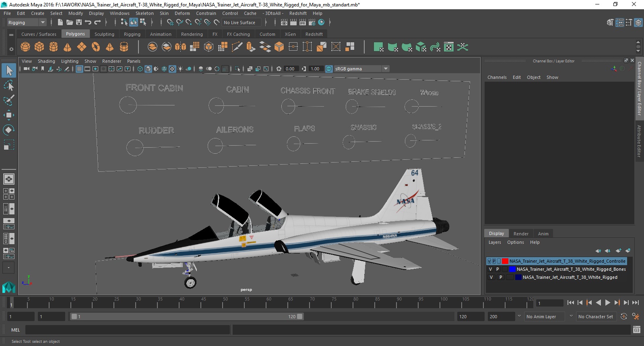
Task: Open the Render tab in Layer Editor
Action: (x=521, y=234)
